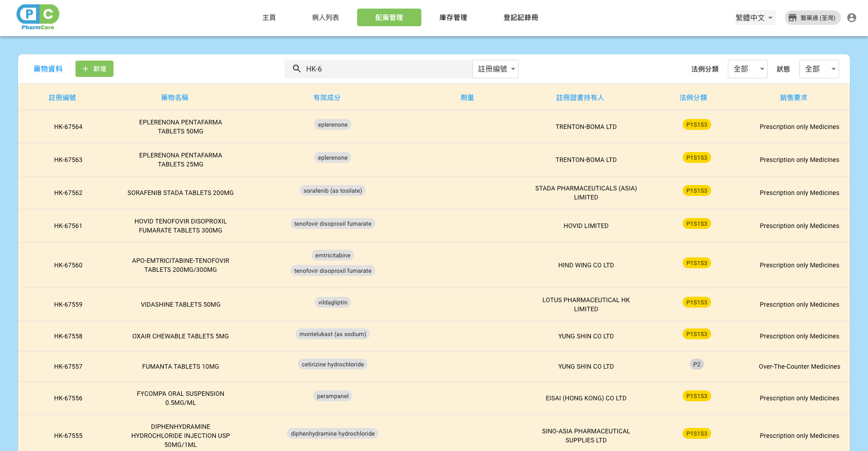Viewport: 868px width, 451px height.
Task: Click EPLERENONA PENTAFARMA TABLETS 25MG
Action: [181, 160]
